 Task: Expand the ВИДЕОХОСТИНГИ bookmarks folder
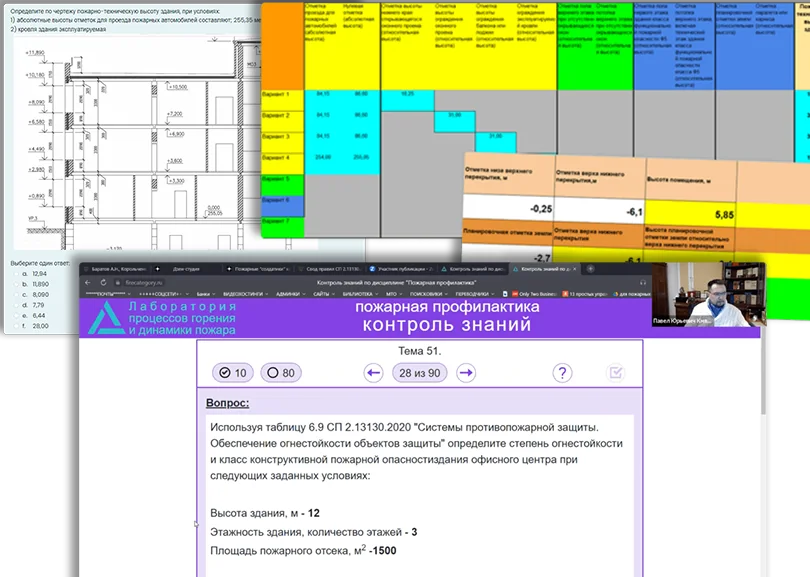[x=245, y=294]
